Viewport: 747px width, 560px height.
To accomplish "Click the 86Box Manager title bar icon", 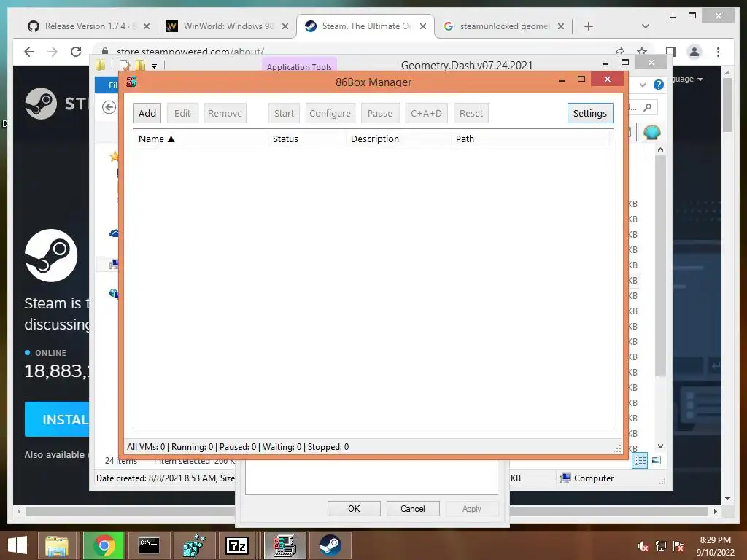I will [x=132, y=82].
